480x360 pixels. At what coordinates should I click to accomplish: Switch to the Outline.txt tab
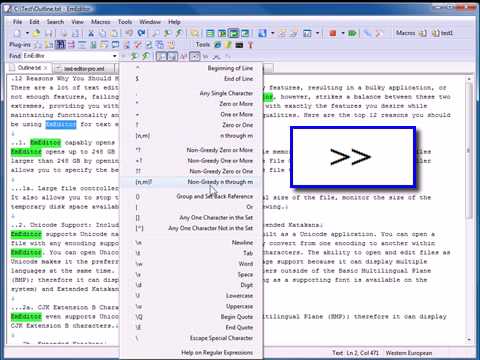[29, 68]
